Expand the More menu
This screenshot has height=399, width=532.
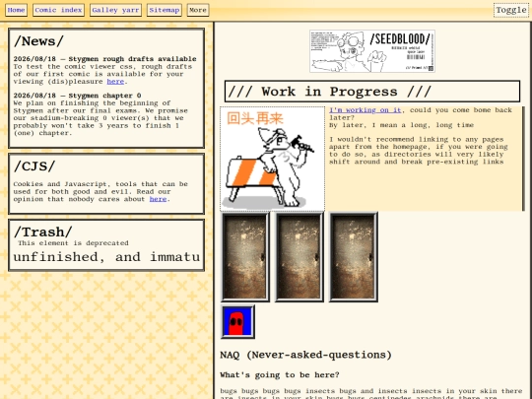pyautogui.click(x=198, y=10)
